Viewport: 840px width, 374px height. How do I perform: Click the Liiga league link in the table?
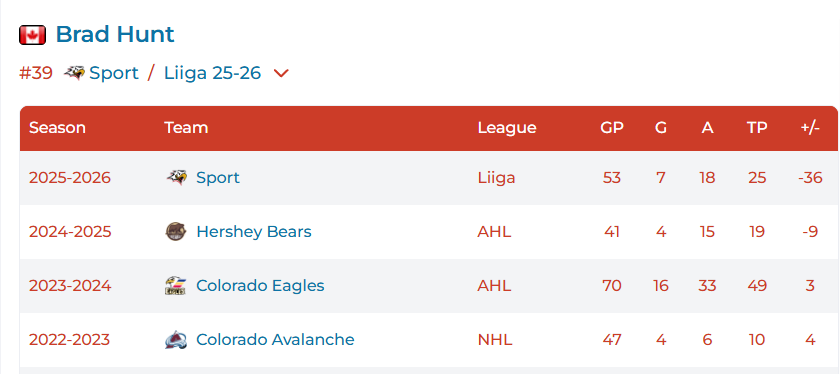coord(497,177)
